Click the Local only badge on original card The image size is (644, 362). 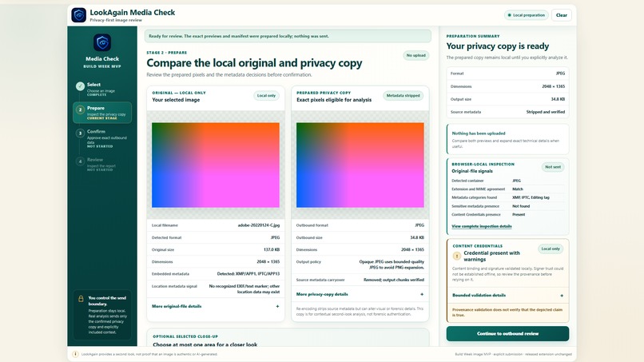[x=266, y=96]
